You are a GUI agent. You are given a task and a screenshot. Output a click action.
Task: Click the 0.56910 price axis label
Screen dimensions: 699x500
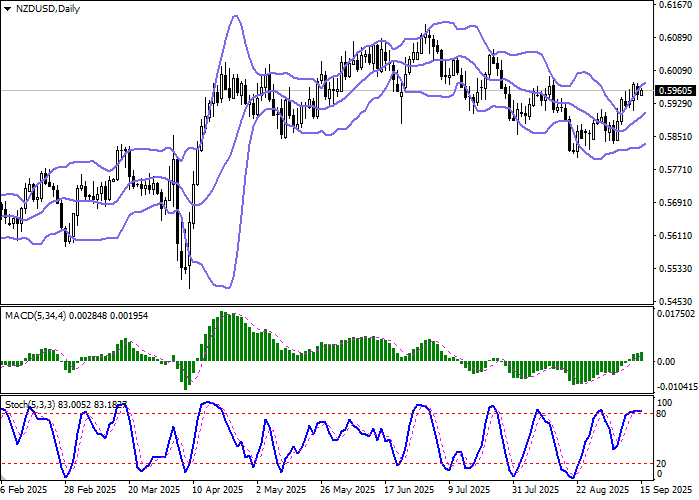pyautogui.click(x=674, y=203)
